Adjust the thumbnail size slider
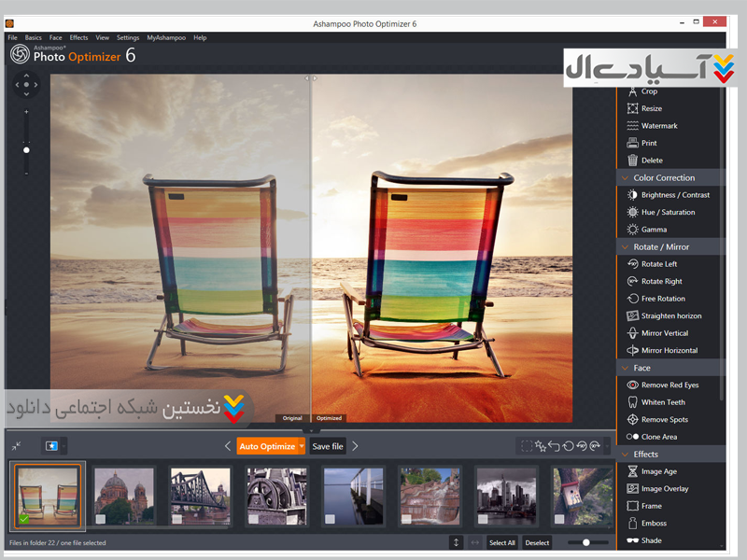Image resolution: width=747 pixels, height=560 pixels. [585, 542]
